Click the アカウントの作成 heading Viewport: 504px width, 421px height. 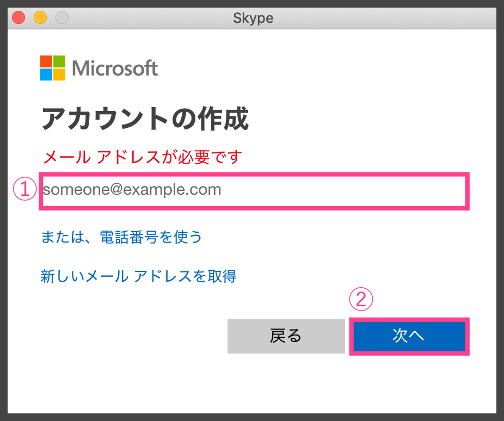tap(145, 119)
